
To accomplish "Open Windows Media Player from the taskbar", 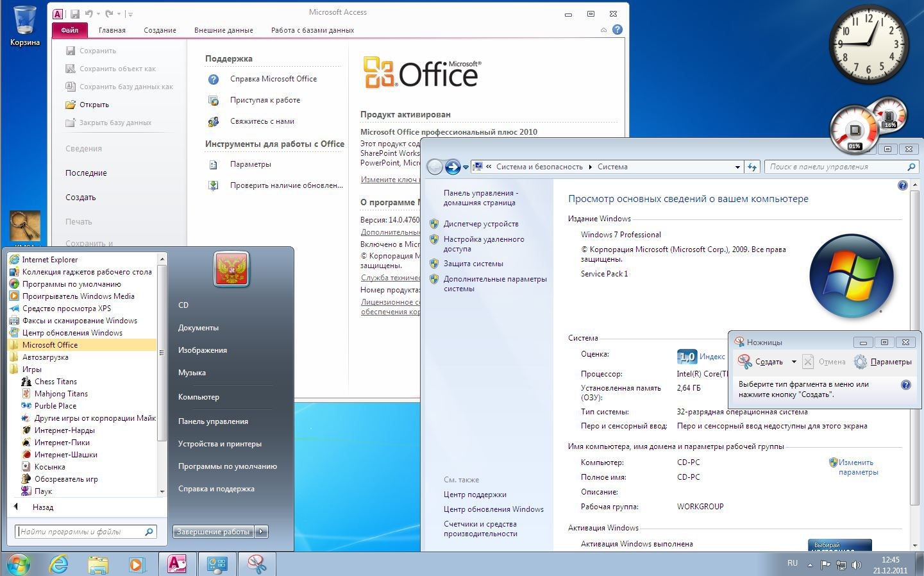I will click(137, 564).
